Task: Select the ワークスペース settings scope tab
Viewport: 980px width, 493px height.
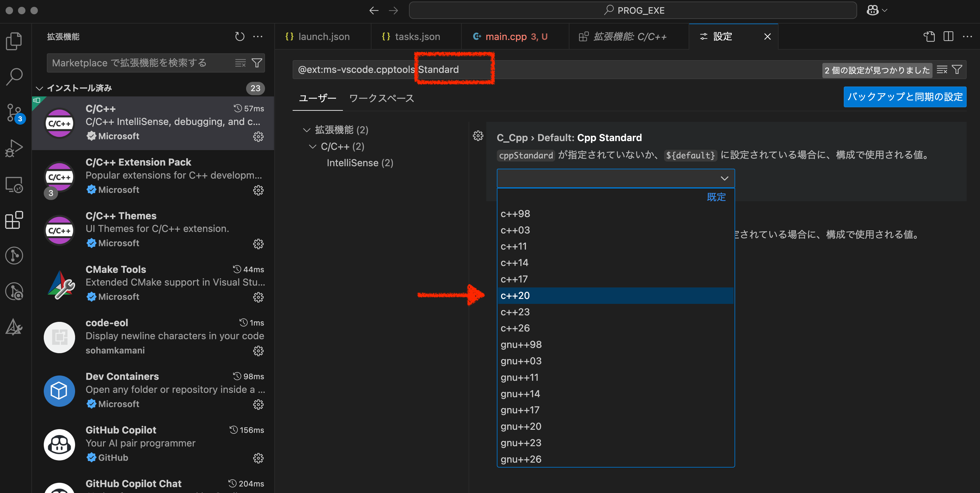Action: (382, 98)
